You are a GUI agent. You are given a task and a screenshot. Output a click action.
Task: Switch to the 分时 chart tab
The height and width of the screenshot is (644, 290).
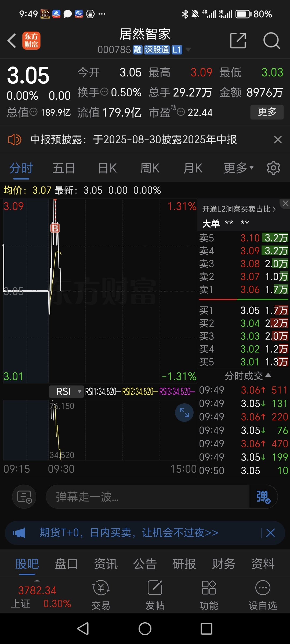21,169
